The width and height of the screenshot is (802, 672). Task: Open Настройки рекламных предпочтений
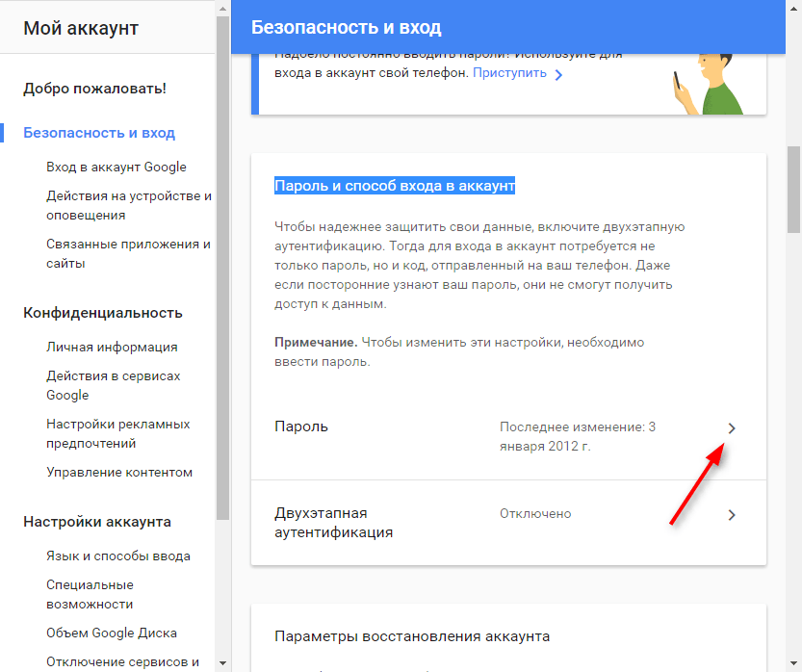pyautogui.click(x=117, y=433)
